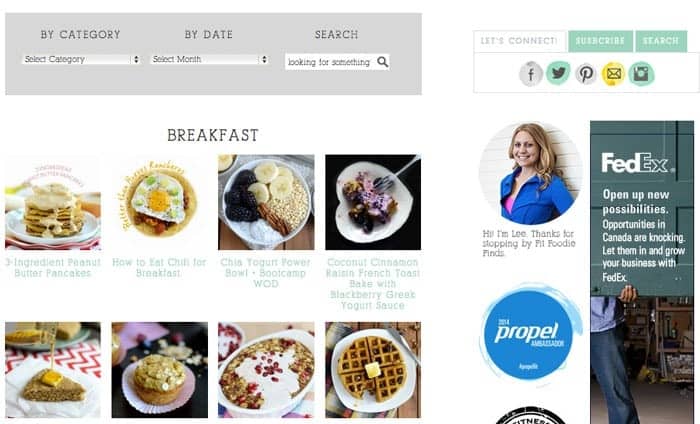Open the waffle with butter thumbnail
The height and width of the screenshot is (424, 700).
tap(373, 370)
